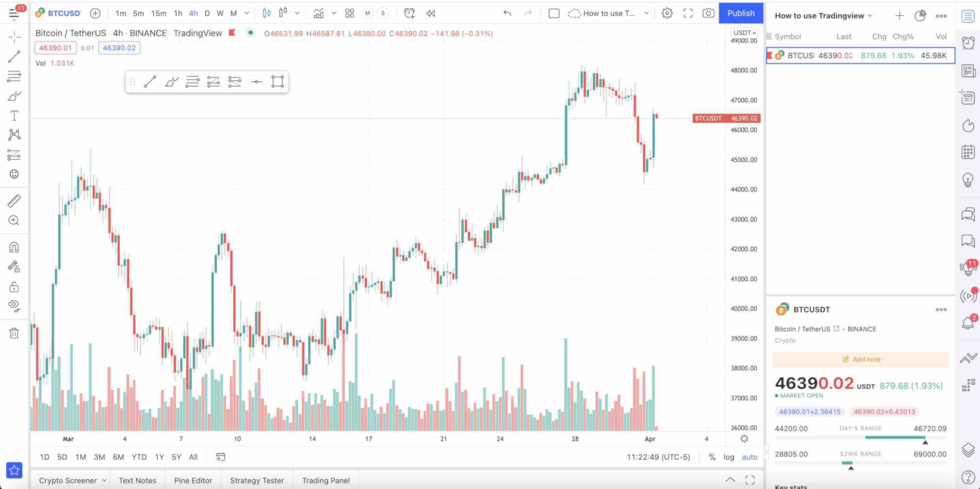Open the chart settings gear icon
Image resolution: width=980 pixels, height=489 pixels.
pyautogui.click(x=667, y=13)
